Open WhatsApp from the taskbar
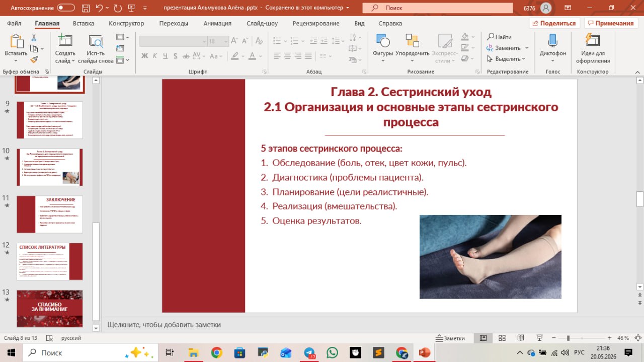The height and width of the screenshot is (362, 644). [x=332, y=352]
